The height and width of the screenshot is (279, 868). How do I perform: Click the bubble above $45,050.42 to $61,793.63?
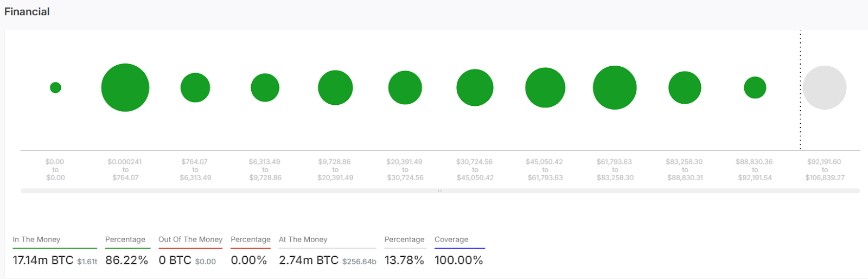point(545,87)
